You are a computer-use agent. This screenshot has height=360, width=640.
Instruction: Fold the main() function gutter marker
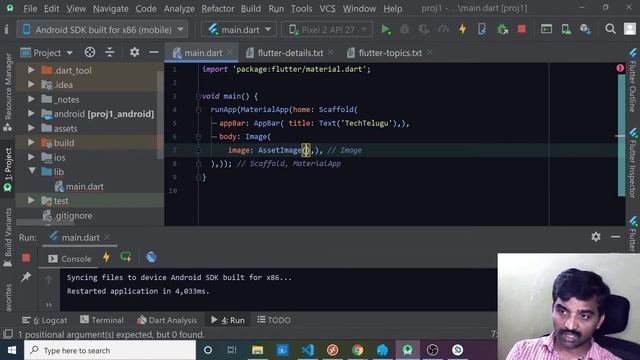click(x=198, y=96)
